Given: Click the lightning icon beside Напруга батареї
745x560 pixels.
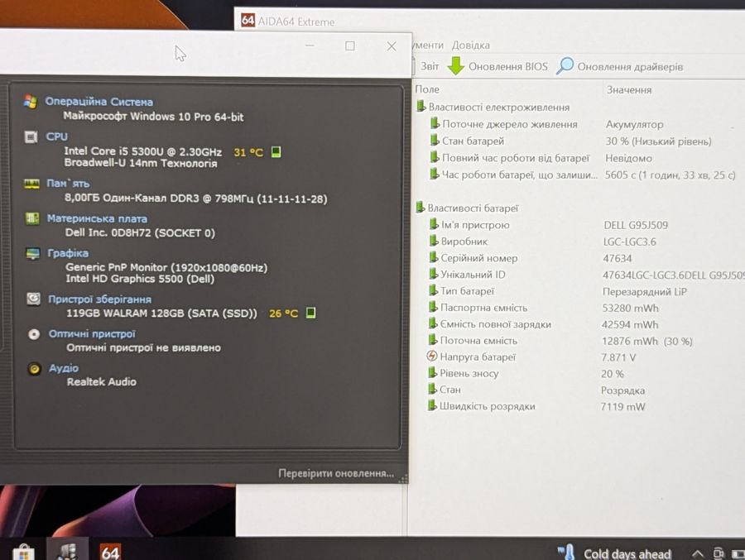Looking at the screenshot, I should coord(432,357).
